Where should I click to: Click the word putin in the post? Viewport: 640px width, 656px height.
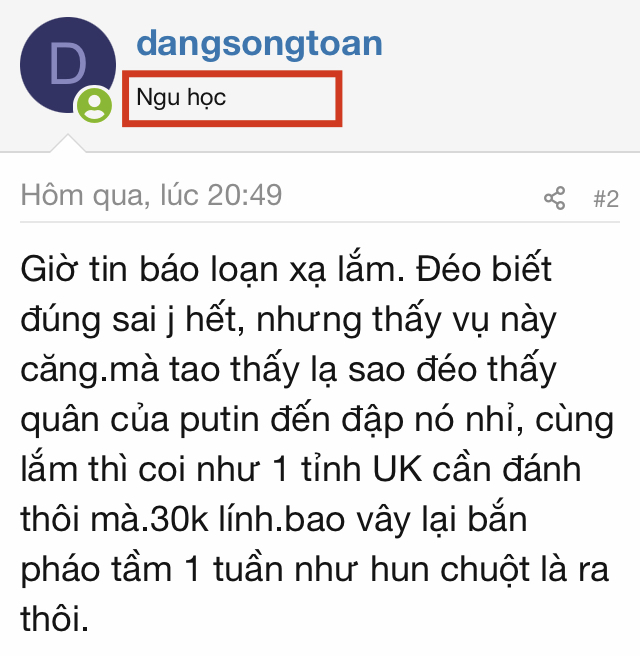(219, 420)
